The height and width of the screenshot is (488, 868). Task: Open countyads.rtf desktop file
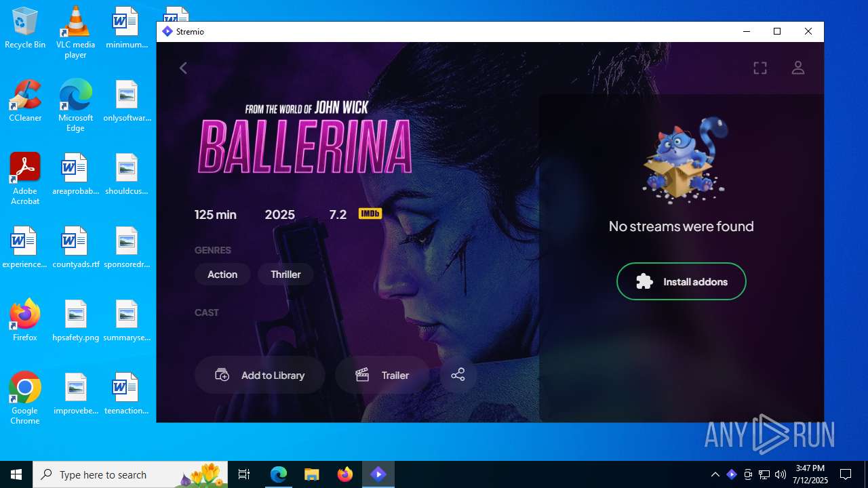coord(75,248)
